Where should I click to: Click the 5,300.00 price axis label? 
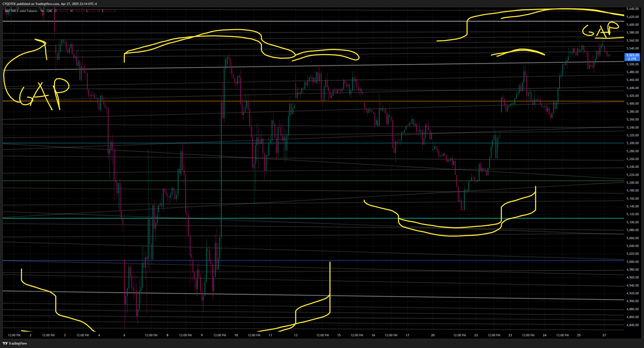coord(633,143)
